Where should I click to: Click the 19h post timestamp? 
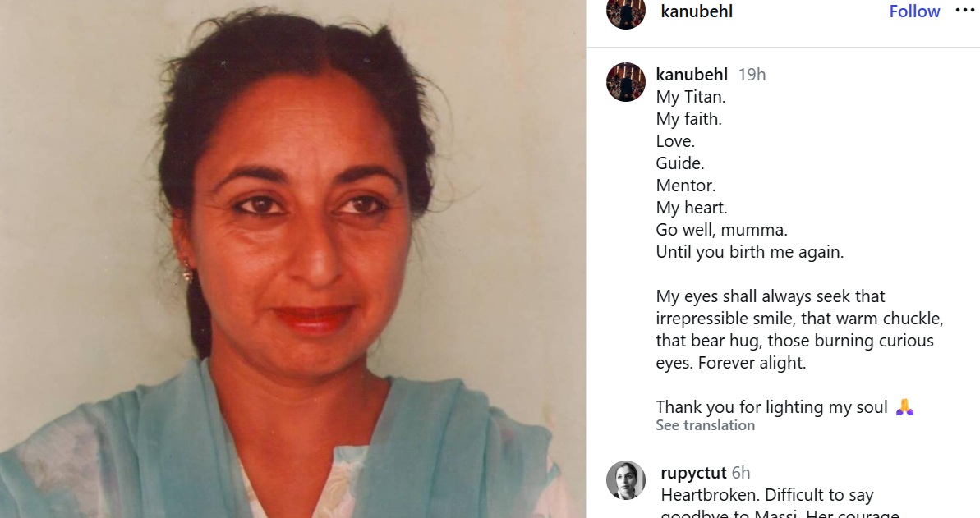[x=752, y=75]
